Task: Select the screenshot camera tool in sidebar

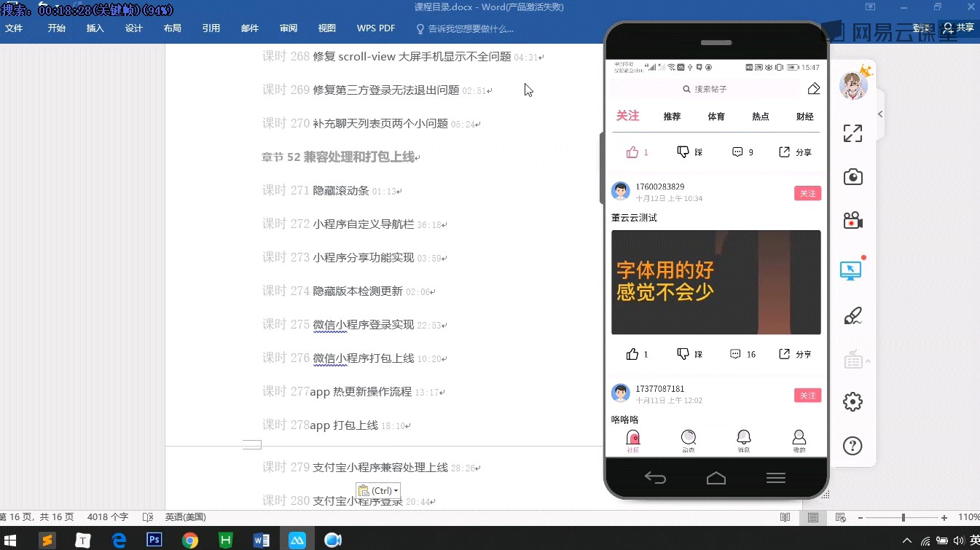Action: [852, 176]
